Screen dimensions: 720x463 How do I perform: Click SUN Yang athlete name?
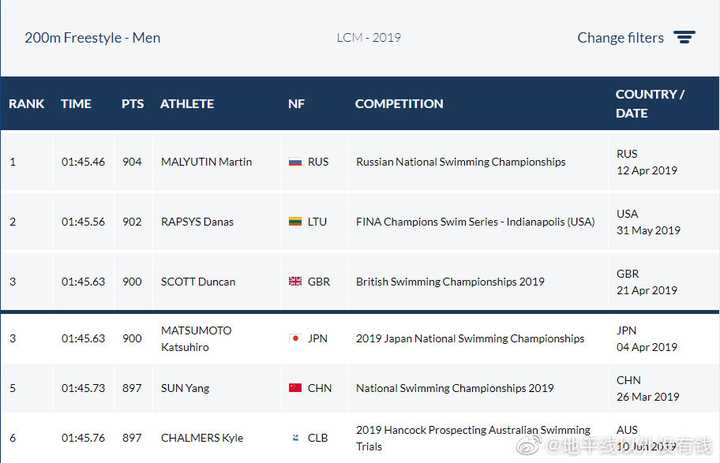click(185, 388)
